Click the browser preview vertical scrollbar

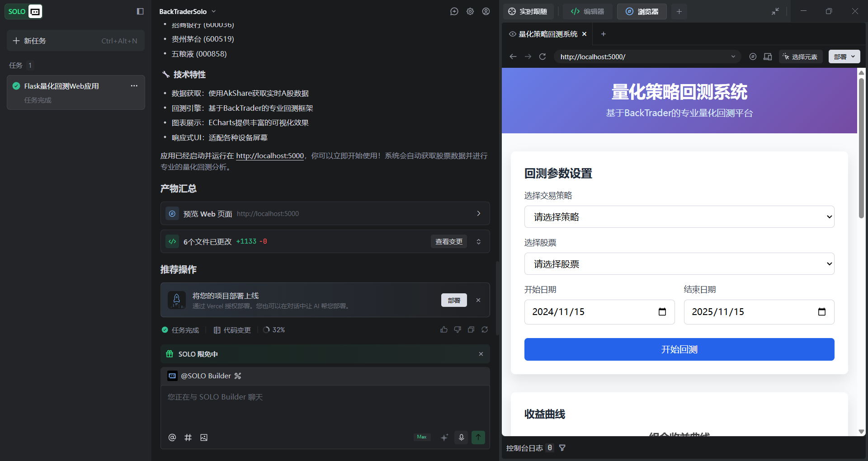[861, 149]
